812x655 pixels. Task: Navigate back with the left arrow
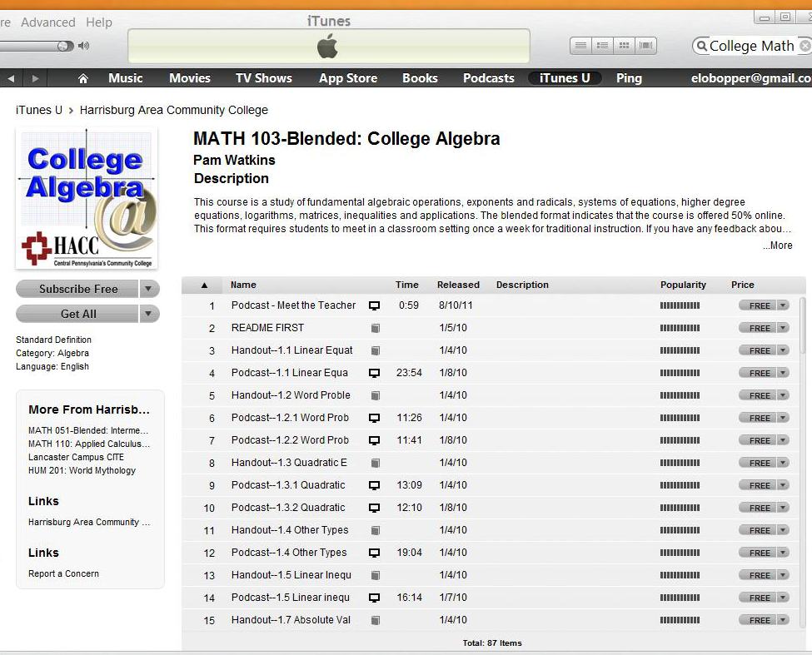(11, 78)
